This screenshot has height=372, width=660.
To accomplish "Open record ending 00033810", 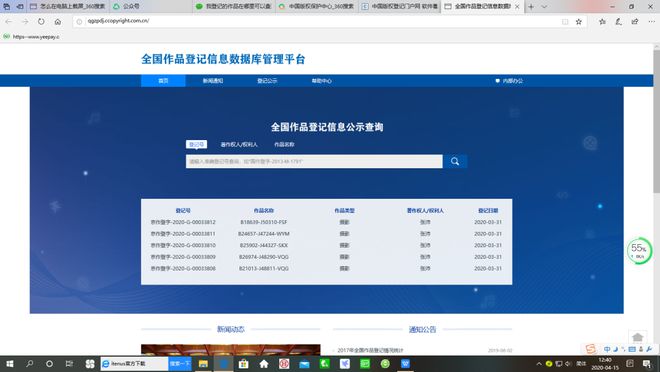I will [x=183, y=245].
